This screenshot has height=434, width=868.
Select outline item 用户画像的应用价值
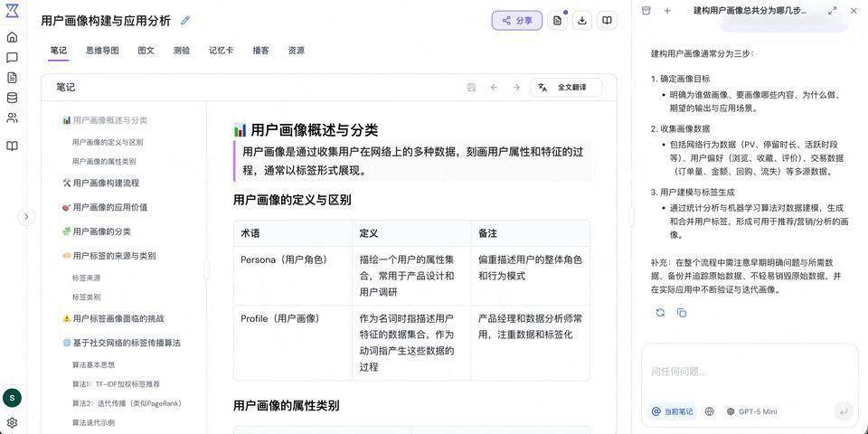tap(105, 207)
